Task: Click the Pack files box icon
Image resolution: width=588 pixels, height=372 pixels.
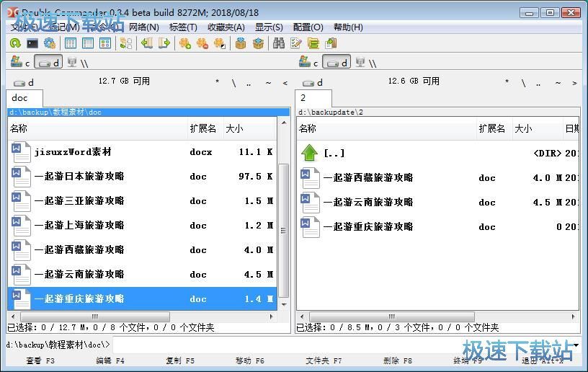Action: [241, 43]
